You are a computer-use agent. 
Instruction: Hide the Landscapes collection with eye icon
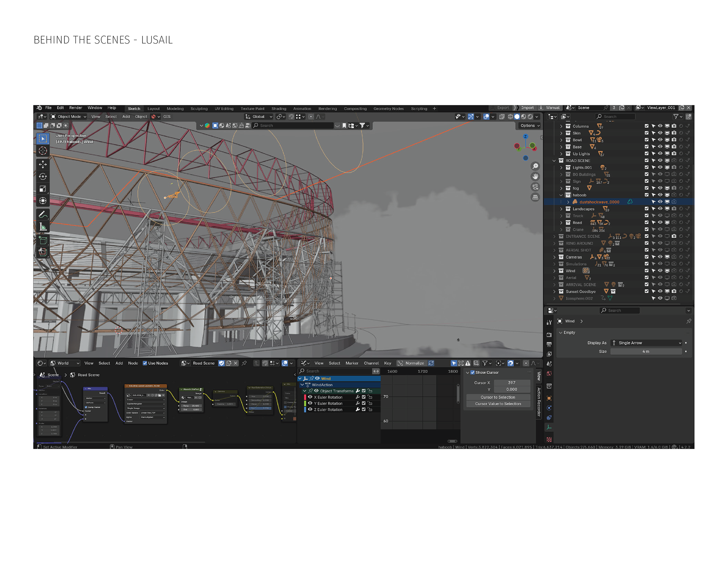click(660, 209)
